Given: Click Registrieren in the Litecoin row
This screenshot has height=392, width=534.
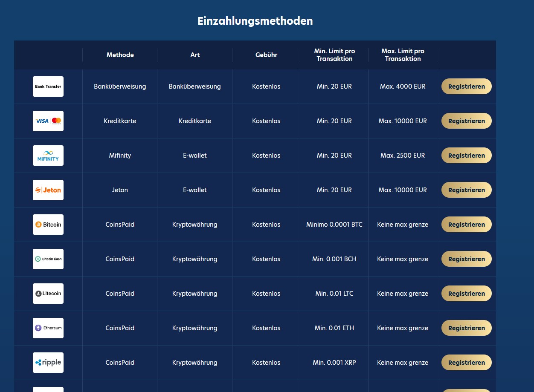Looking at the screenshot, I should pyautogui.click(x=467, y=294).
